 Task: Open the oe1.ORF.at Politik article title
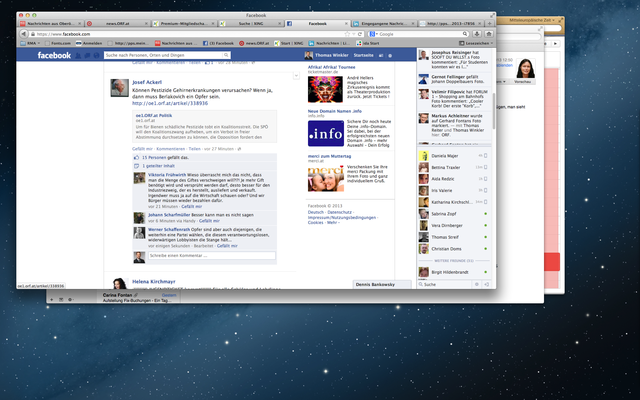point(154,116)
